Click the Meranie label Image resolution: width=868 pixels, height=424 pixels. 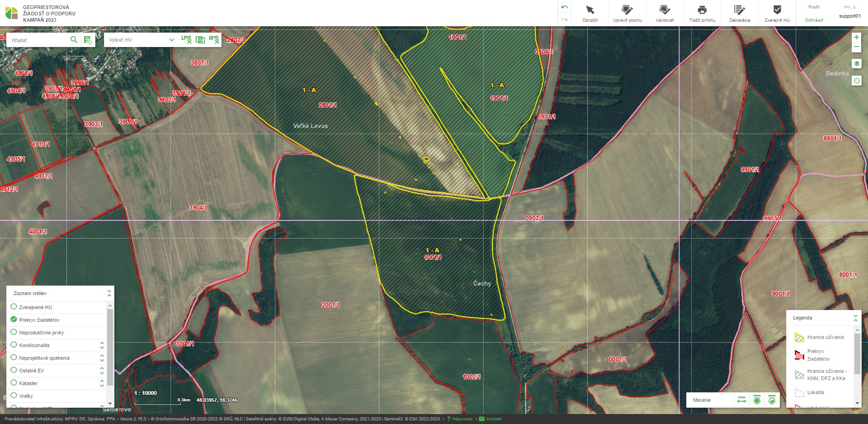pos(702,400)
